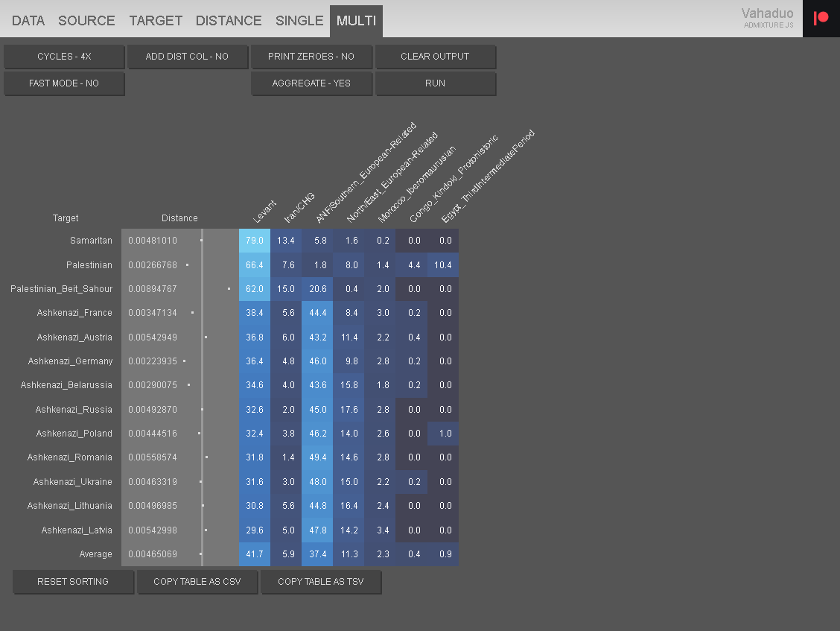Screen dimensions: 840x631
Task: Click Ashkenazi_France ANF cell 44.4
Action: (x=318, y=313)
